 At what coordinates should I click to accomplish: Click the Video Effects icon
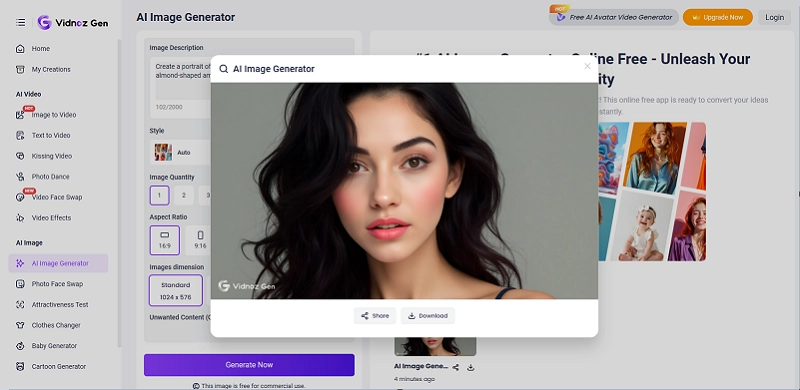point(20,218)
